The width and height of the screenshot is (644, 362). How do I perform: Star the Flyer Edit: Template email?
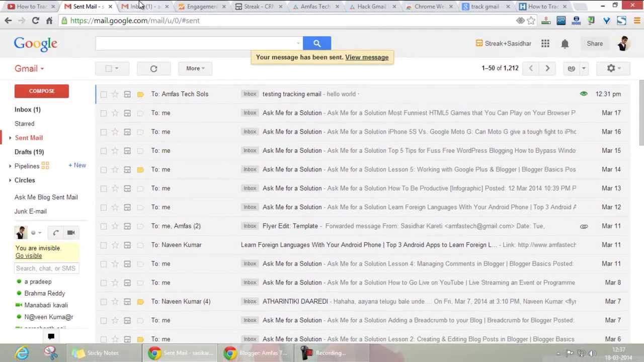point(115,226)
